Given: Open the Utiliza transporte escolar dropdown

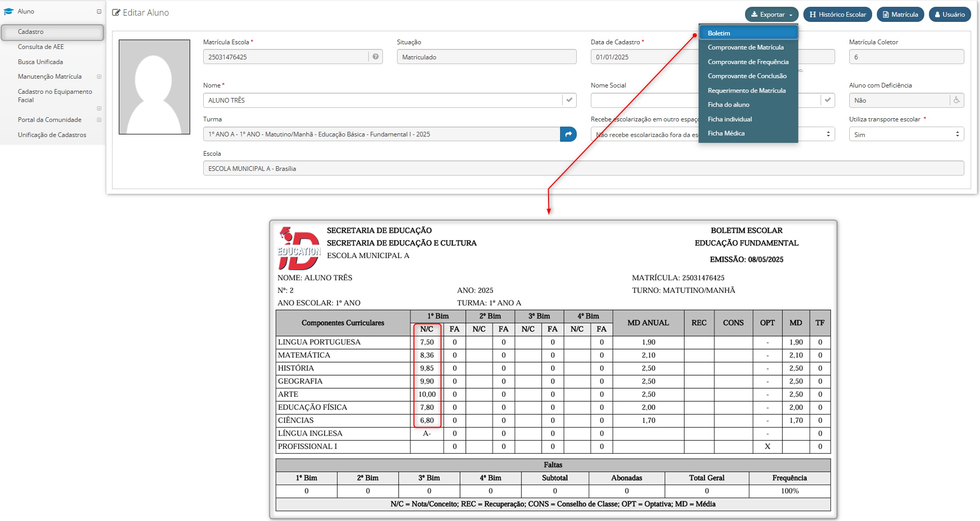Looking at the screenshot, I should point(907,134).
